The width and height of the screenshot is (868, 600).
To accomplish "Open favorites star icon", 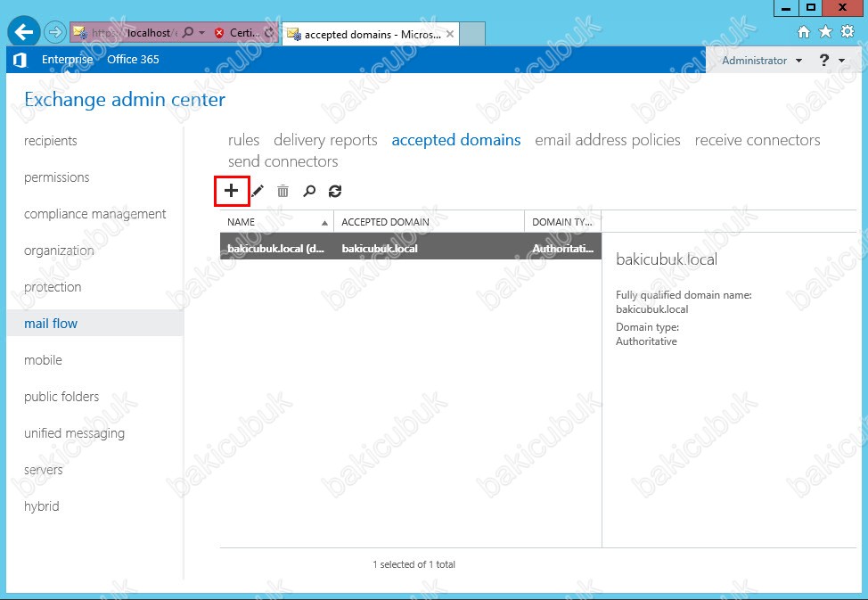I will (x=825, y=31).
